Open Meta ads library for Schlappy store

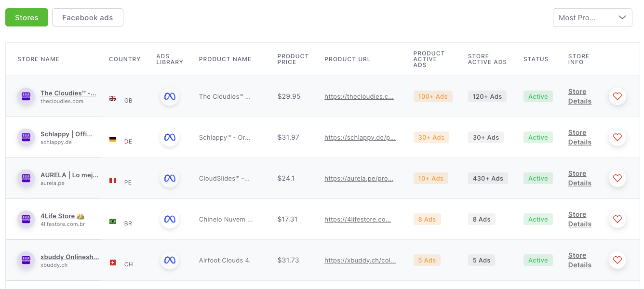[x=170, y=137]
